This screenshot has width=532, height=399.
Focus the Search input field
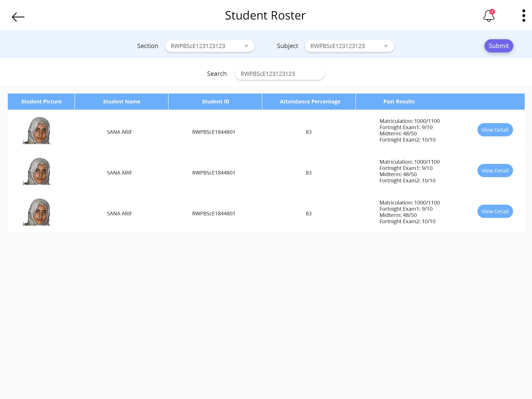point(280,74)
